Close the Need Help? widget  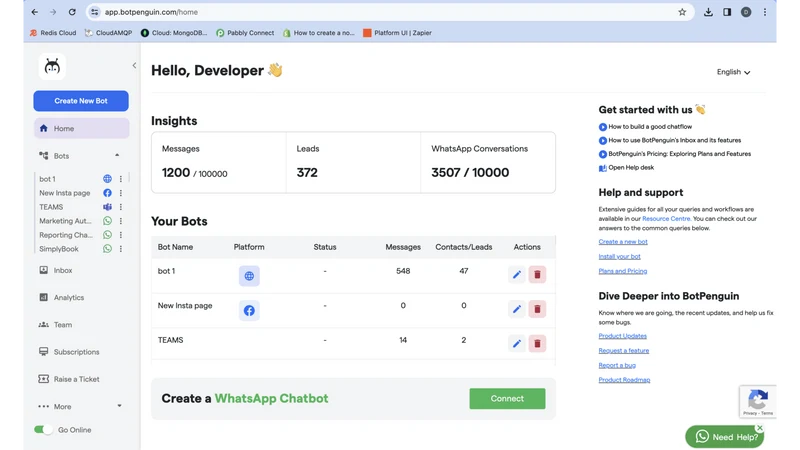tap(760, 428)
